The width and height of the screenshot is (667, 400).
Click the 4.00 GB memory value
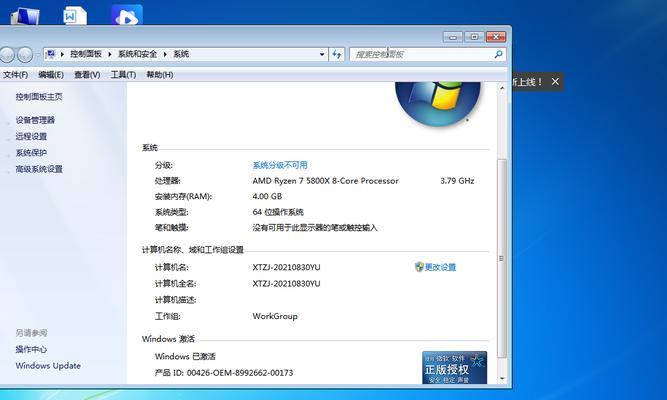[267, 196]
